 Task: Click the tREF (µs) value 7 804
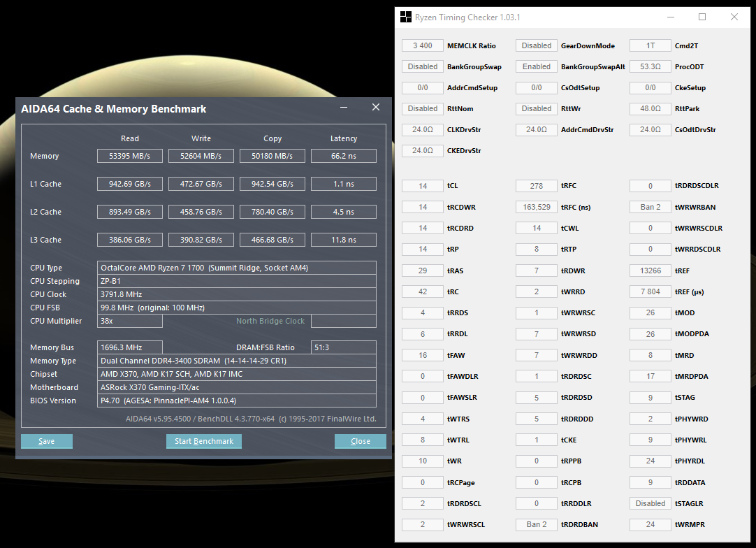(650, 292)
